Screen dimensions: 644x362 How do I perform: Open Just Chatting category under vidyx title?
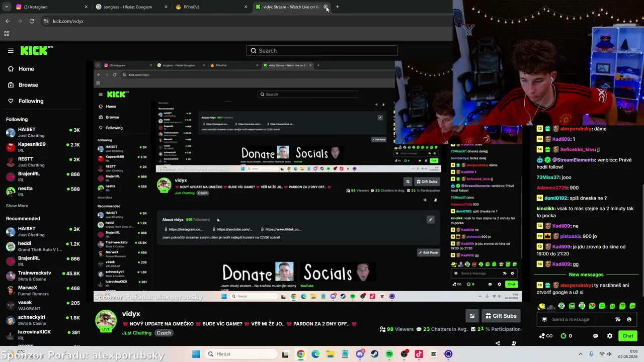click(x=136, y=333)
